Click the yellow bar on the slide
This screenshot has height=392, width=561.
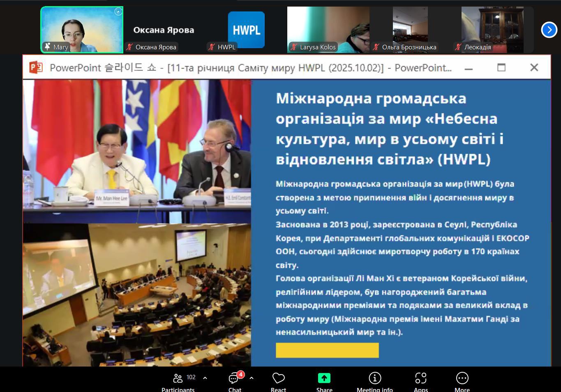coord(327,350)
